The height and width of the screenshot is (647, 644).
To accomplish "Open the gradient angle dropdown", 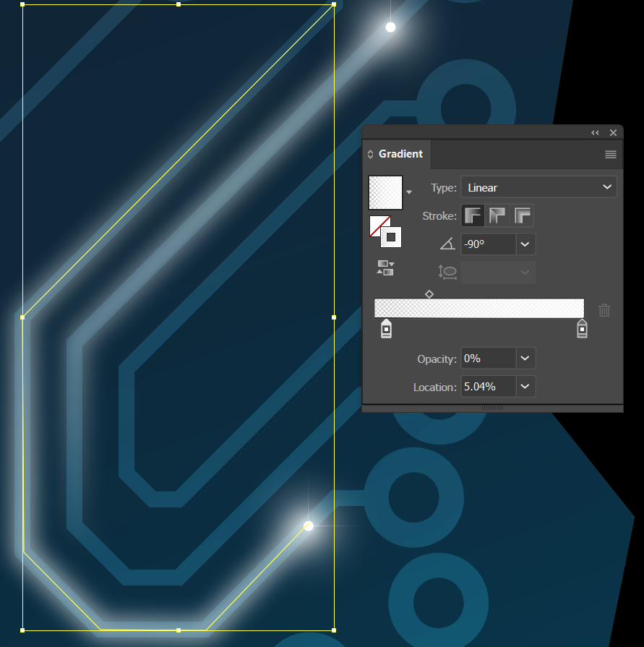I will 525,244.
